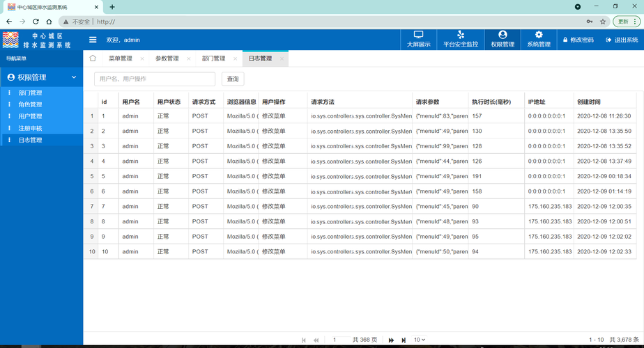
Task: Click 退出系统 logout link
Action: pos(622,40)
